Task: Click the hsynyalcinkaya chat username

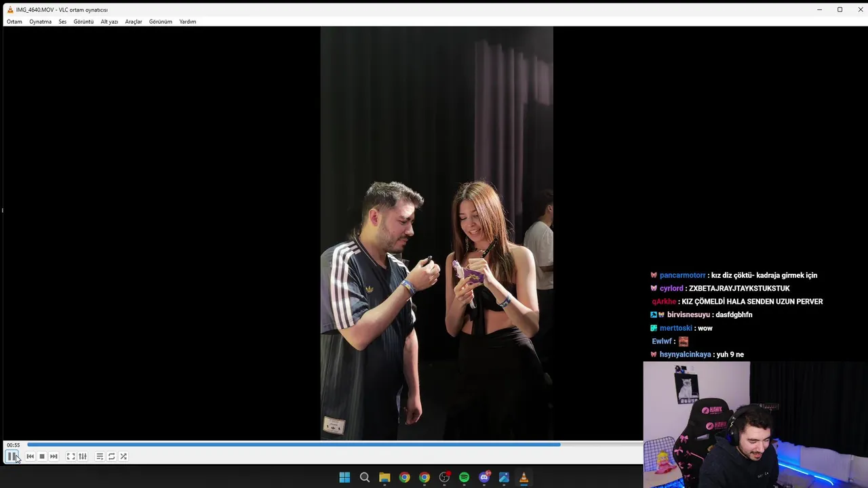Action: pyautogui.click(x=685, y=354)
